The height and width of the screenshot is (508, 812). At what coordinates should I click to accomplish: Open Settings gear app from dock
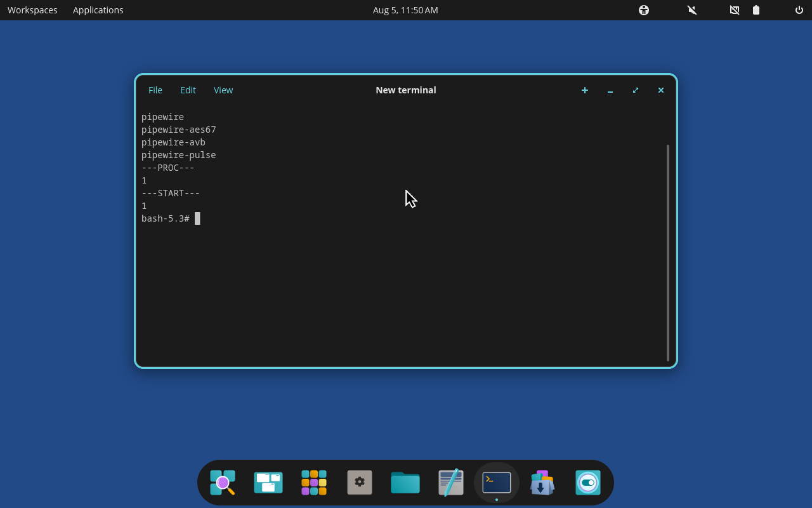pos(360,483)
